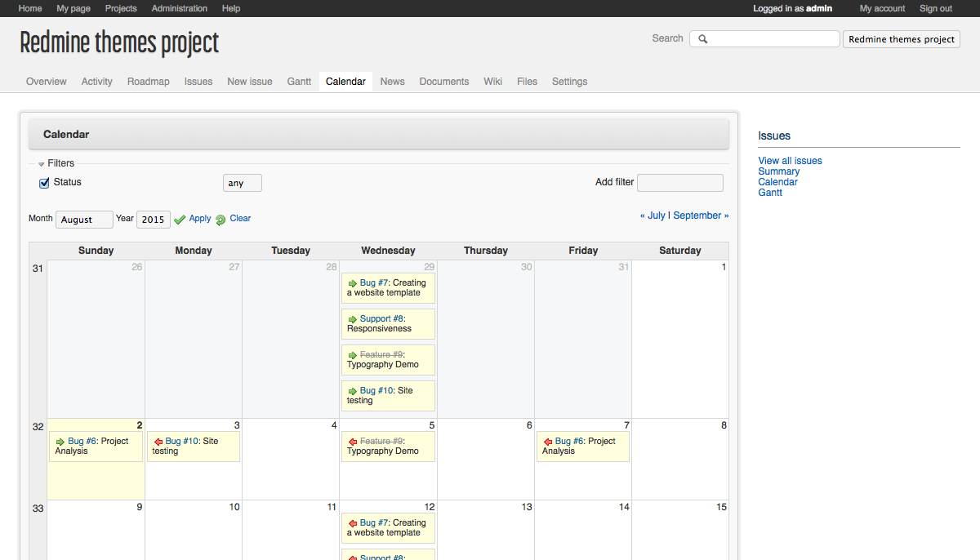
Task: Click red arrow icon on Feature #9 Wednesday 5
Action: tap(353, 442)
